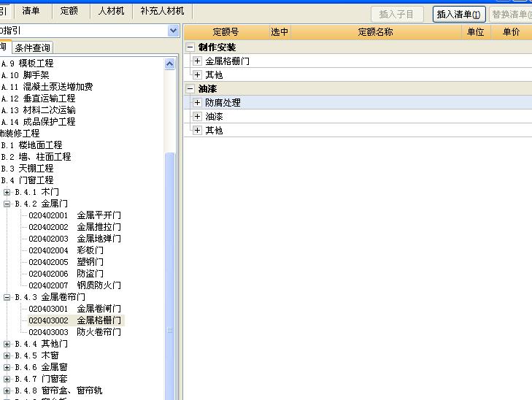The width and height of the screenshot is (532, 400).
Task: Expand the 油漆 sub-item row
Action: point(197,117)
